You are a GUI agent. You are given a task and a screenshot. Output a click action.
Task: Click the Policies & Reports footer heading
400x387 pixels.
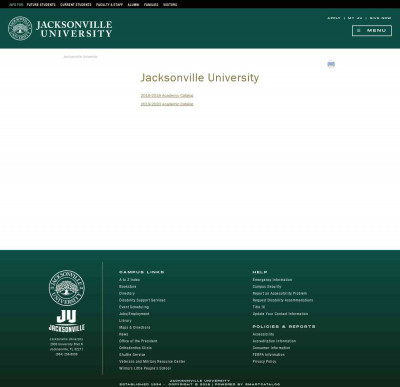284,326
